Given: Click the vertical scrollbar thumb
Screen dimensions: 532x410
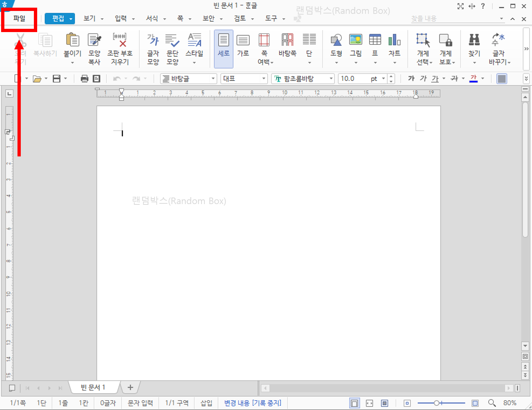Looking at the screenshot, I should pyautogui.click(x=525, y=170).
